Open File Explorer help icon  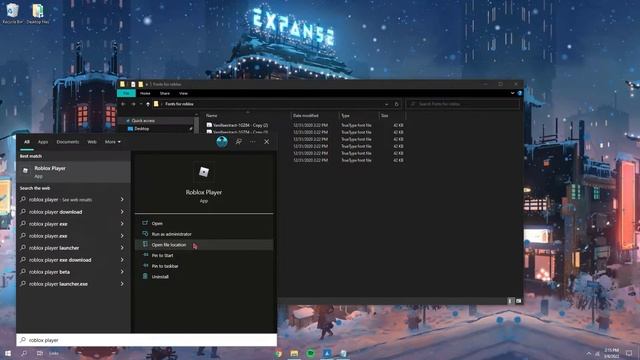[x=520, y=93]
